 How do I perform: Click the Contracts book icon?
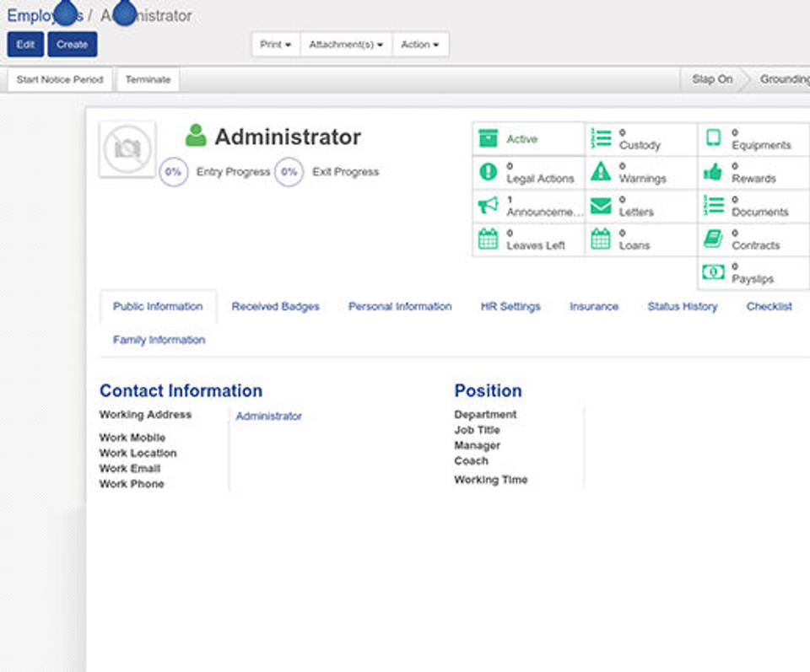click(x=713, y=239)
